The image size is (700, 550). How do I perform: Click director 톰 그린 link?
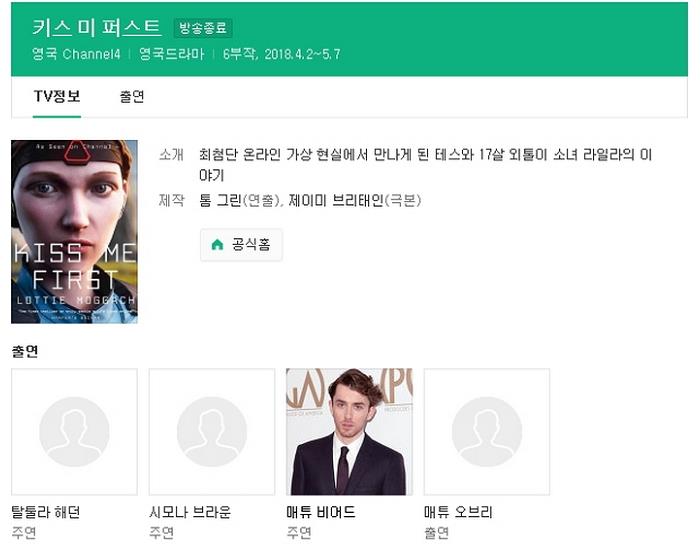click(x=220, y=200)
